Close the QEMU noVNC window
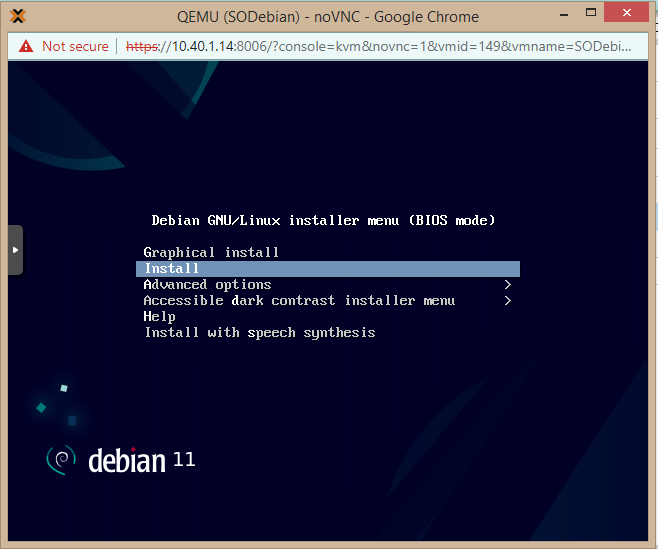 point(627,12)
